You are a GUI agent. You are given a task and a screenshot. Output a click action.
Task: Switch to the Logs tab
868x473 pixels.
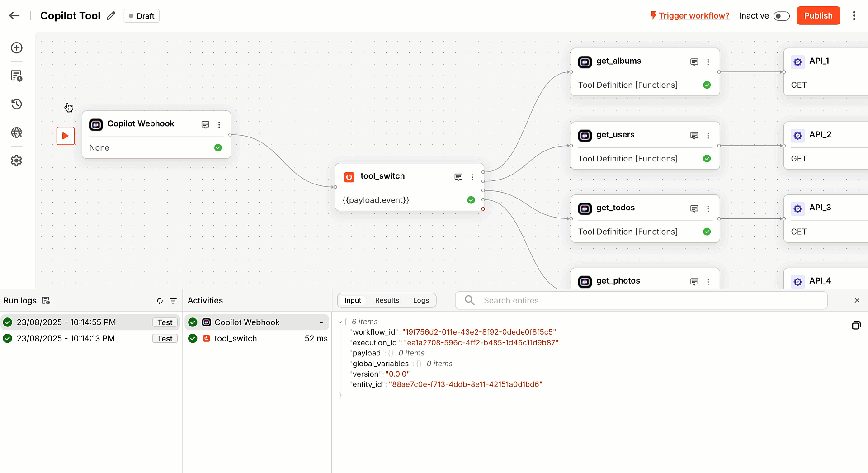click(421, 300)
